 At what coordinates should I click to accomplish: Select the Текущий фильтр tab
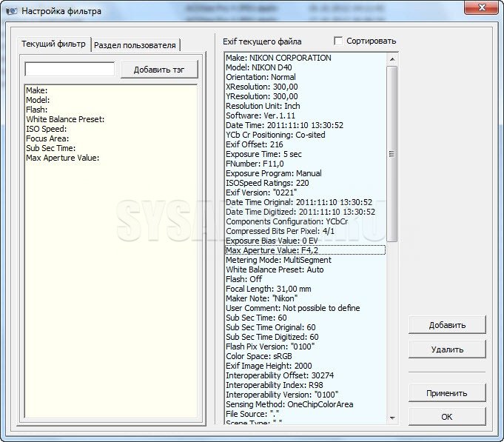click(x=54, y=44)
